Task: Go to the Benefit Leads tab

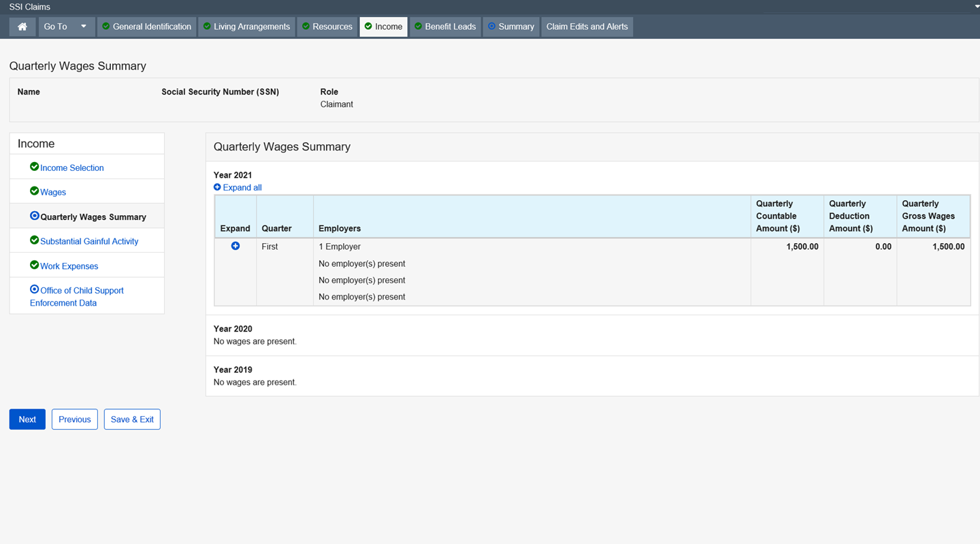Action: [x=445, y=27]
